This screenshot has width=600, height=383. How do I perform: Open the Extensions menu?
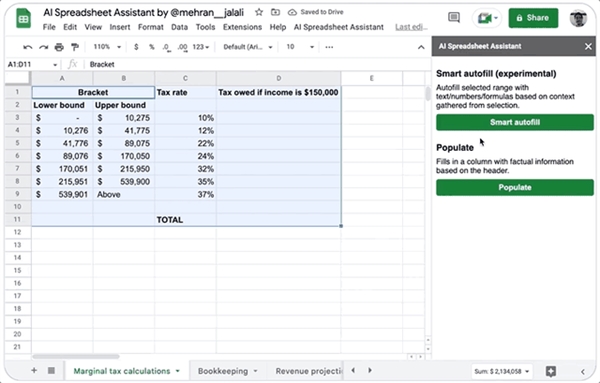242,27
